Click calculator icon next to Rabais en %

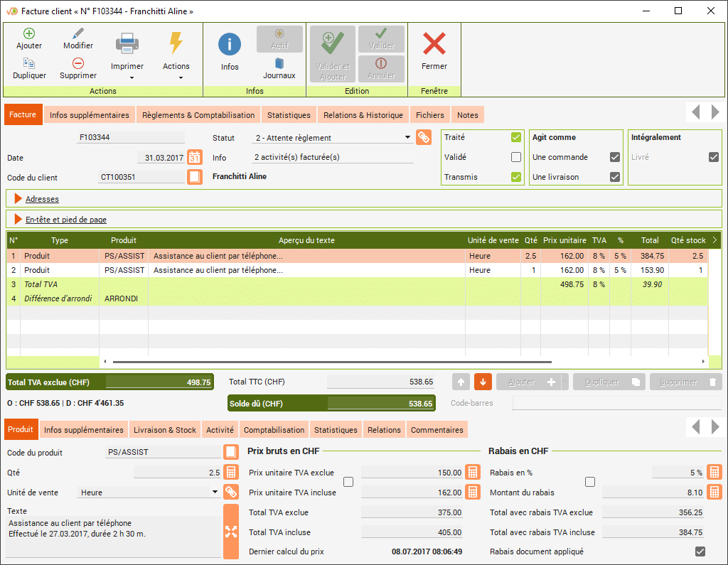(x=714, y=472)
